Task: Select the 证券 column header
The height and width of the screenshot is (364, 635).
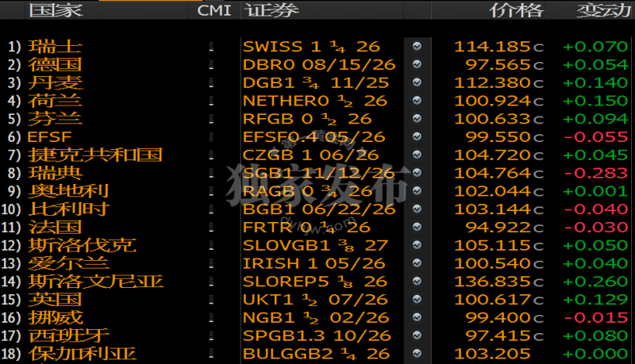Action: tap(271, 10)
